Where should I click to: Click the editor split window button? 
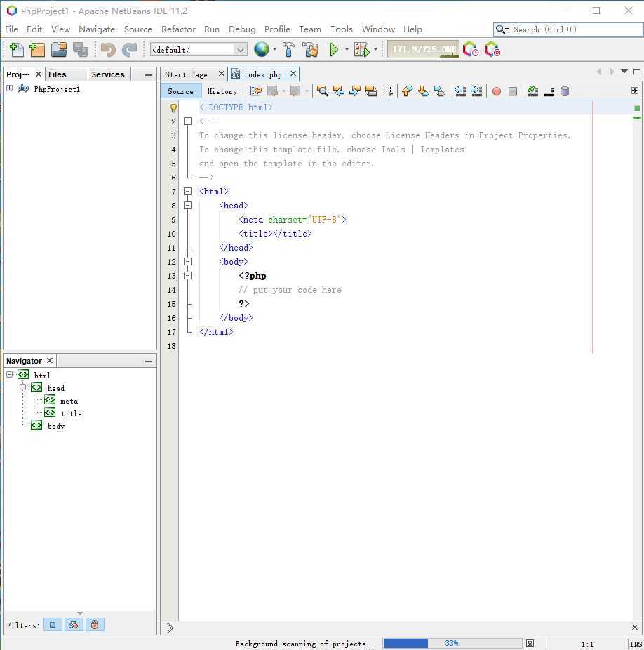click(x=634, y=91)
